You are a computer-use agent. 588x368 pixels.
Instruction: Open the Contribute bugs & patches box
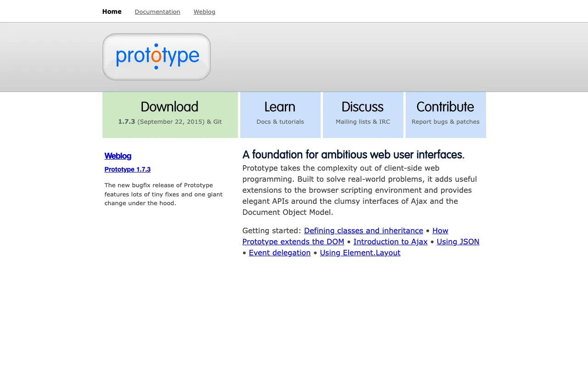tap(446, 115)
